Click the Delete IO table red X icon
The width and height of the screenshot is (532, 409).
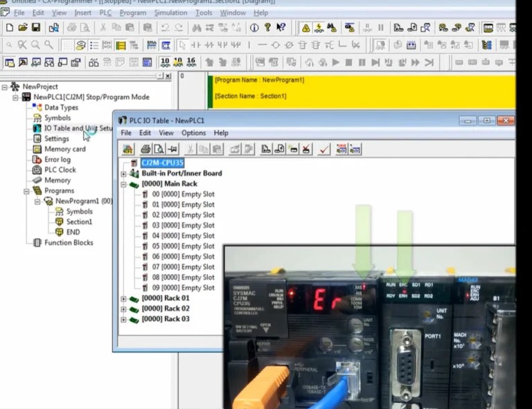306,149
